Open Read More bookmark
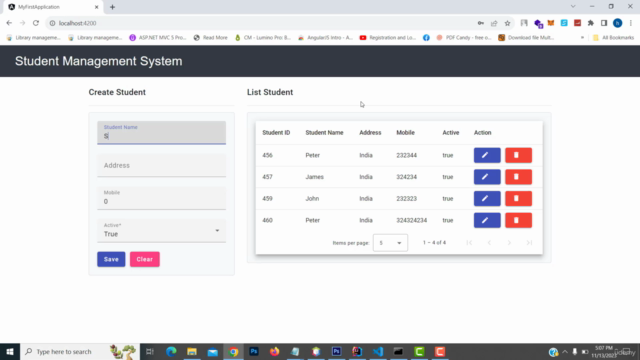 click(211, 38)
